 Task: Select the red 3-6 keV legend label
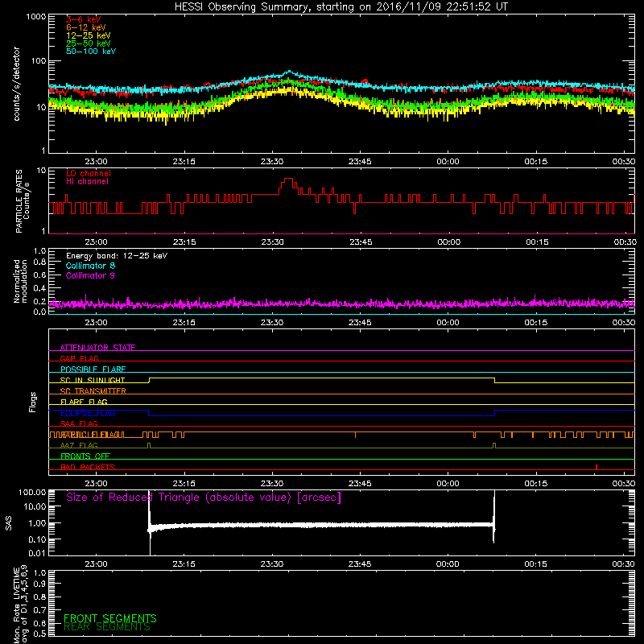tap(84, 19)
